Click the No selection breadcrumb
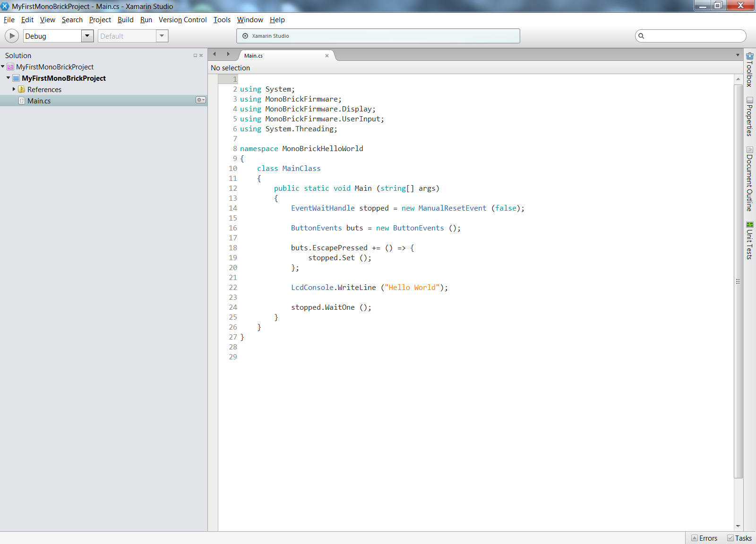This screenshot has width=756, height=544. click(230, 68)
